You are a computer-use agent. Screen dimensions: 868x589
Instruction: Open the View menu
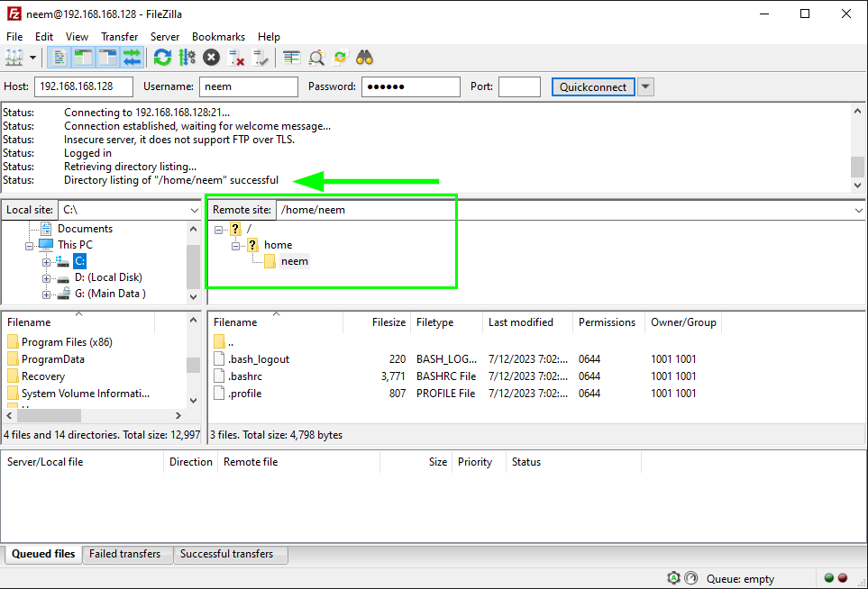(x=77, y=37)
